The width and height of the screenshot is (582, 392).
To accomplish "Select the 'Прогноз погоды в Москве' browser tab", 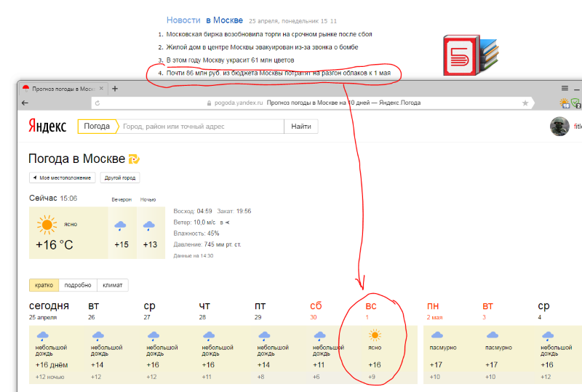I will (63, 89).
